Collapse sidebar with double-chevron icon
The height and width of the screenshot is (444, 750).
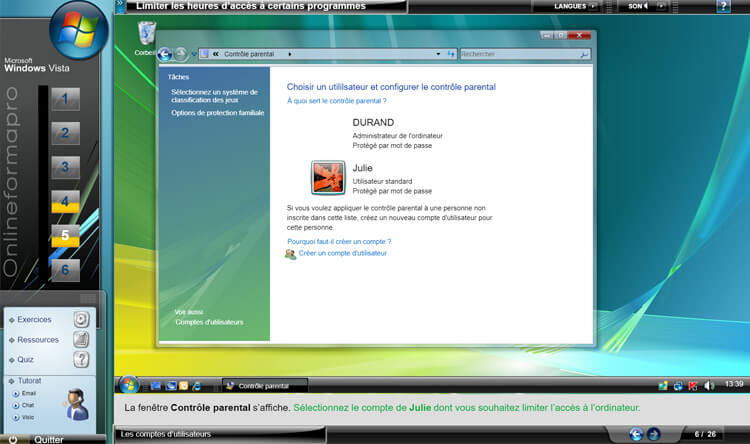click(120, 5)
